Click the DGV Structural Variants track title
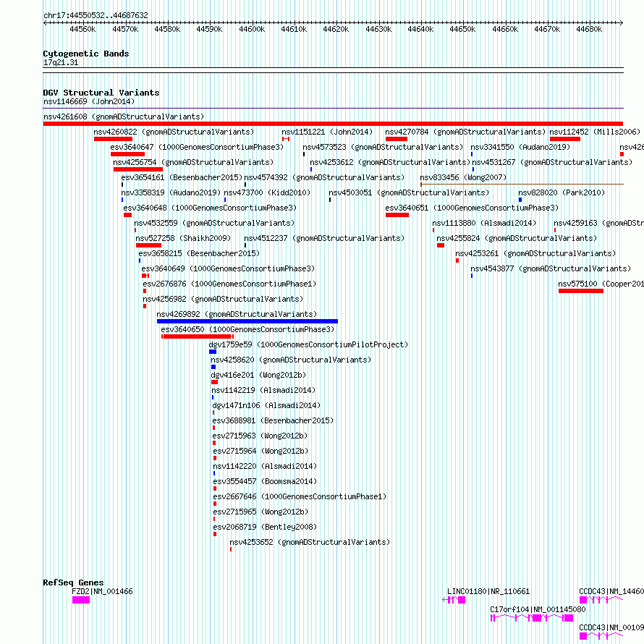Image resolution: width=644 pixels, height=644 pixels. [x=101, y=93]
